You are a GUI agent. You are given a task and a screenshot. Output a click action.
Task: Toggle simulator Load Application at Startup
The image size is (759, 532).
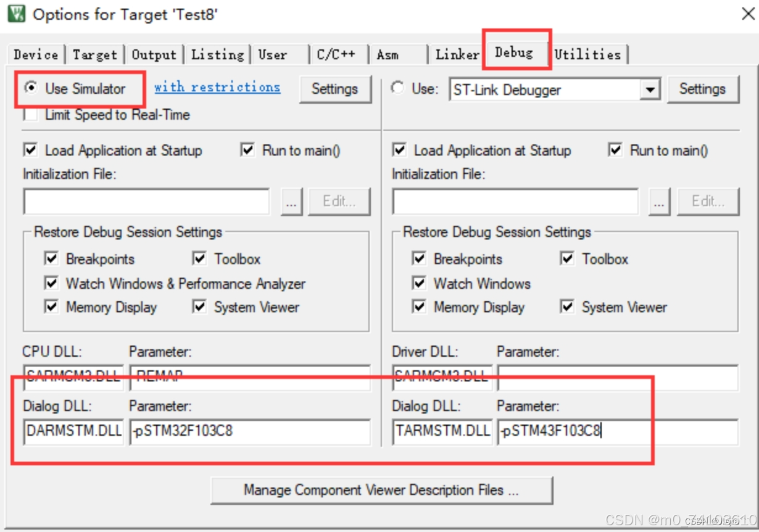pos(30,150)
